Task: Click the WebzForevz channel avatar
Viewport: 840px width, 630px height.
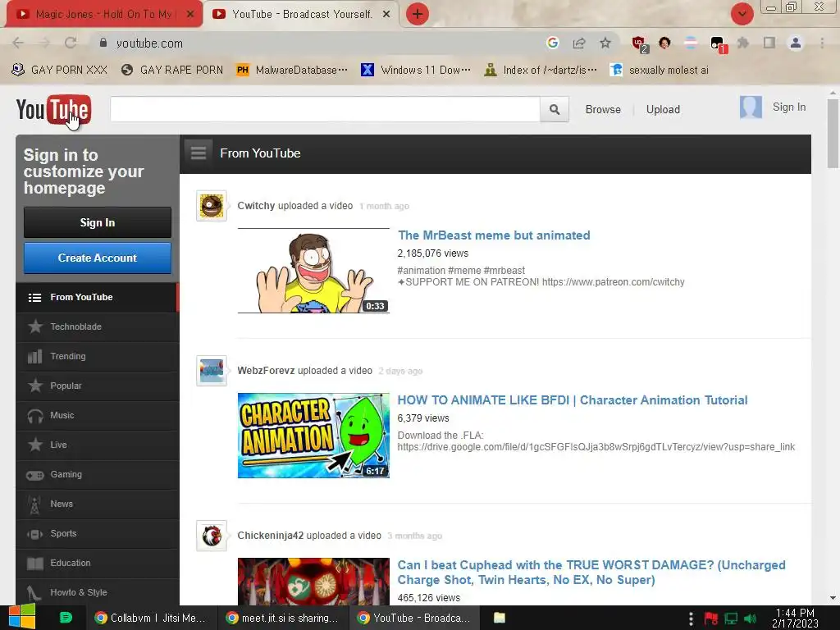Action: [x=212, y=371]
